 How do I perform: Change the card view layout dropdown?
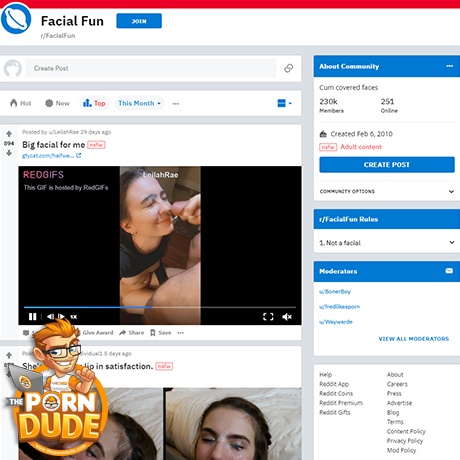(x=284, y=103)
